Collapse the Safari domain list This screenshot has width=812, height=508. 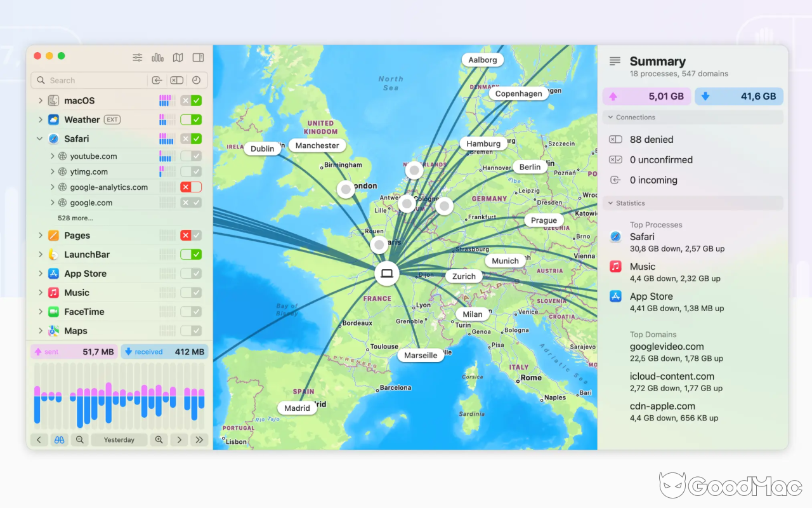(39, 138)
